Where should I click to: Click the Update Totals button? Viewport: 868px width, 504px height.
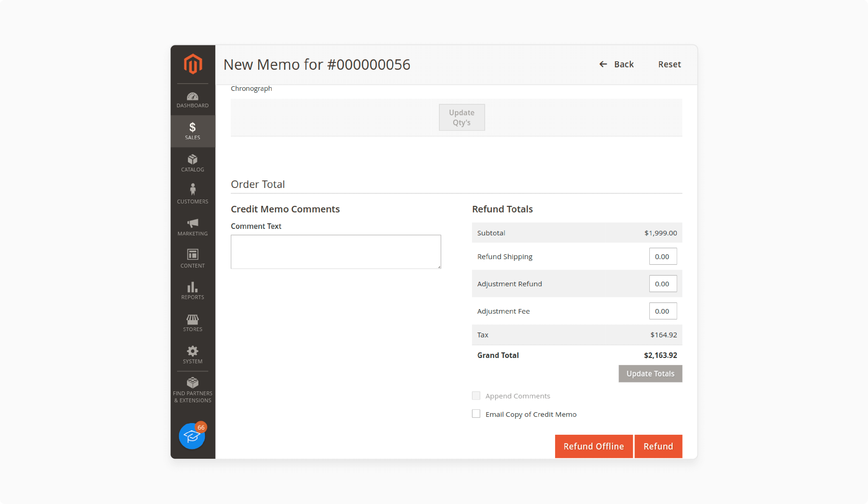650,373
